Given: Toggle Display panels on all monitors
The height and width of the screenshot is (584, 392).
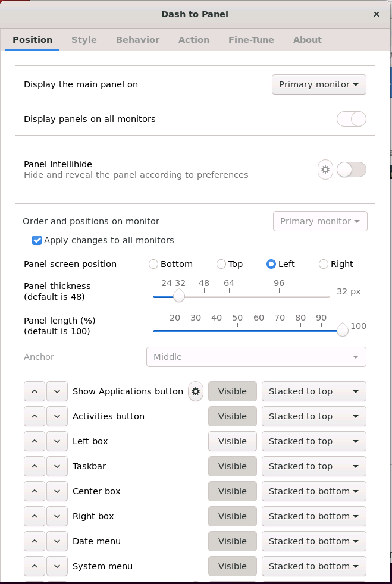Looking at the screenshot, I should coord(352,119).
